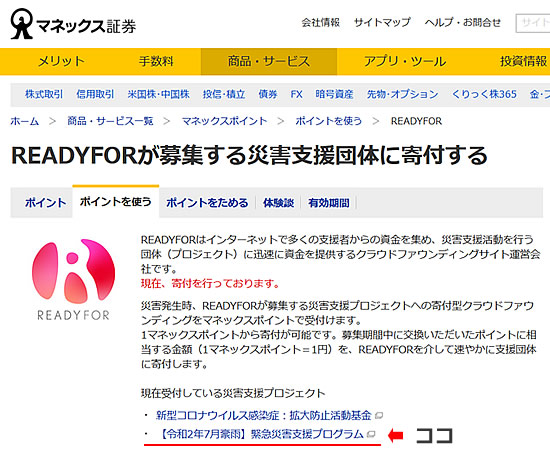Open 先物・オプション in the sub navigation
Image resolution: width=550 pixels, height=460 pixels.
[402, 94]
